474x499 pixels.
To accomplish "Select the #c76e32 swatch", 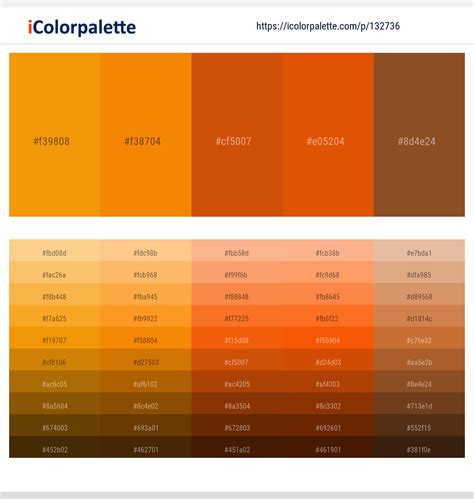I will (419, 338).
